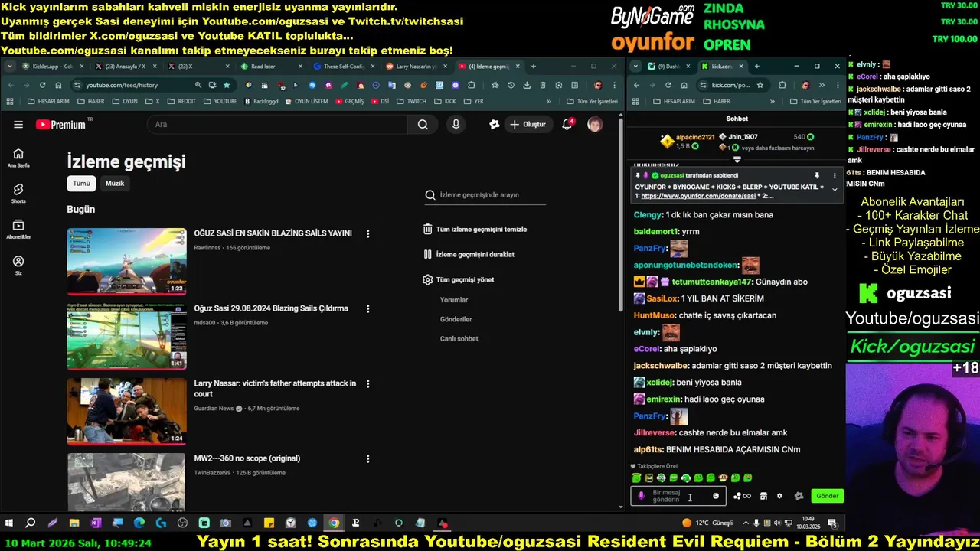
Task: Open the Tüm Yer İşaretleri folder in the YouTube window
Action: point(592,101)
